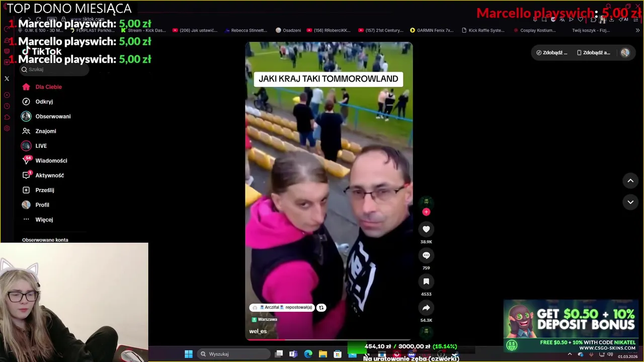Image resolution: width=644 pixels, height=362 pixels.
Task: Click the Windows Start button
Action: pyautogui.click(x=189, y=354)
